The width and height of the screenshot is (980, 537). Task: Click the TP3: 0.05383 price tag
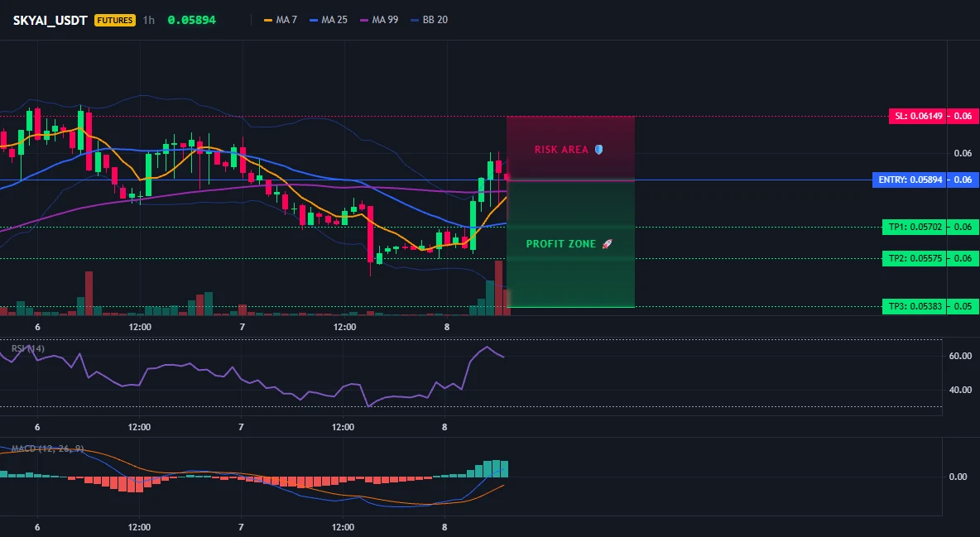(x=914, y=307)
